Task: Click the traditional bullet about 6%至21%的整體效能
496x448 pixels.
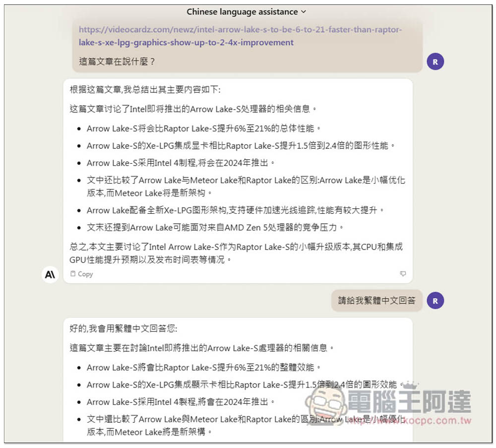Action: point(204,367)
